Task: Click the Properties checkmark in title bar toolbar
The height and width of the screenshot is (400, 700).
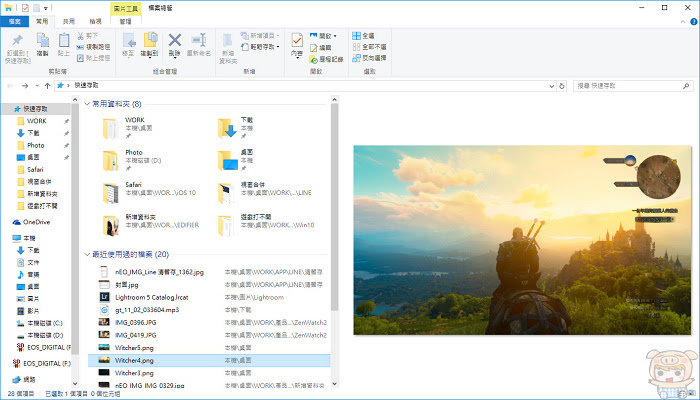Action: pyautogui.click(x=25, y=8)
